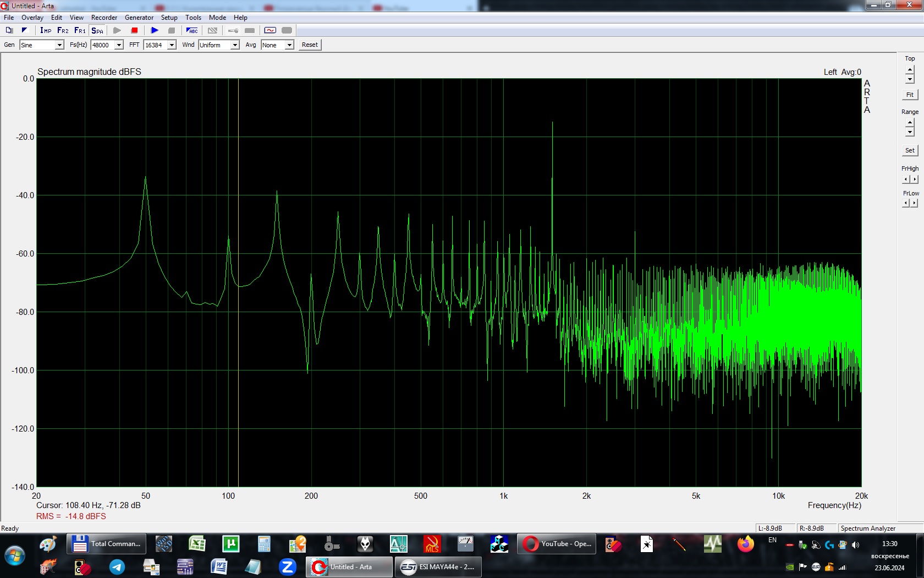Click FrLow left arrow
The image size is (924, 578).
point(906,203)
